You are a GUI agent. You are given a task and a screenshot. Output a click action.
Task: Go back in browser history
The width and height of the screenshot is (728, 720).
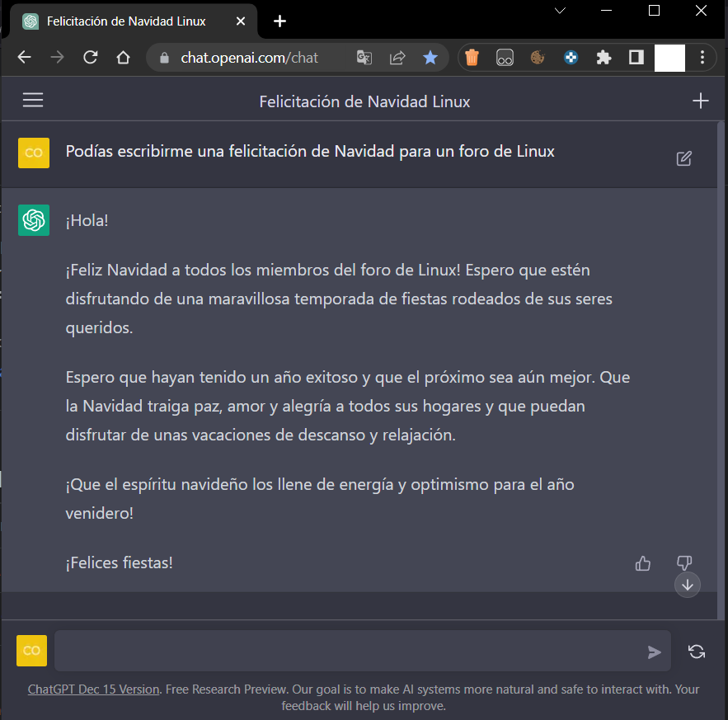pos(24,58)
